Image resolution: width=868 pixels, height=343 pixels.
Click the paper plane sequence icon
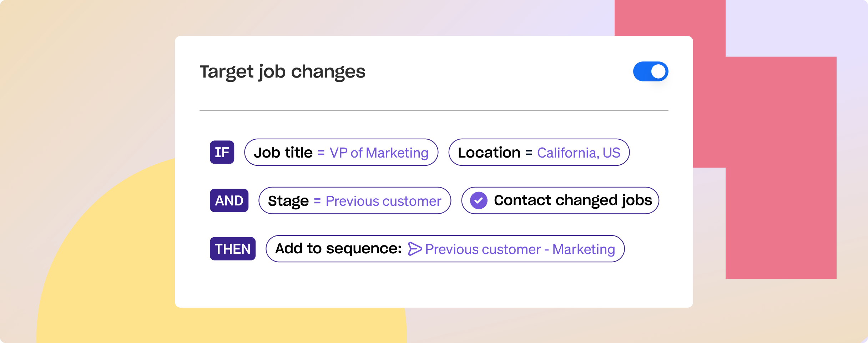(x=415, y=249)
